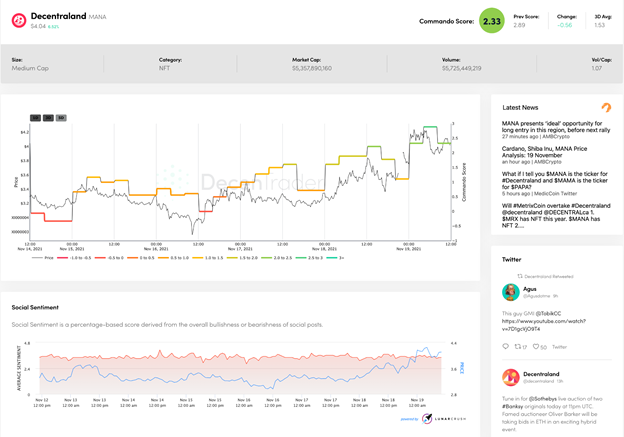The height and width of the screenshot is (437, 624).
Task: Open the @Sothebys mention link
Action: click(543, 398)
